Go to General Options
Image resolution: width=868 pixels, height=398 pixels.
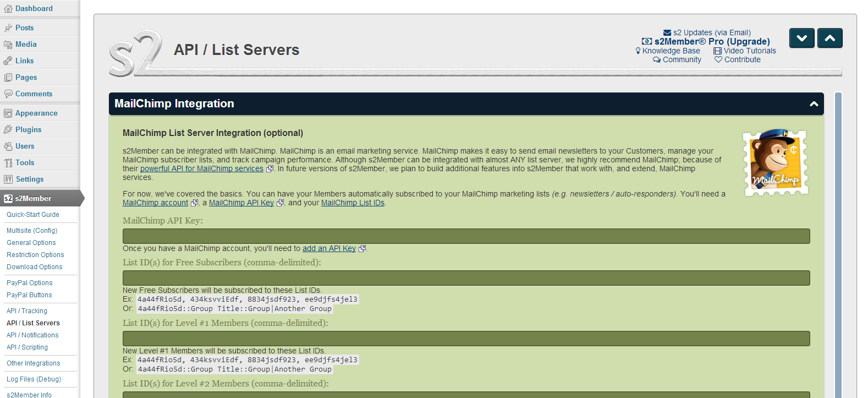pos(31,243)
